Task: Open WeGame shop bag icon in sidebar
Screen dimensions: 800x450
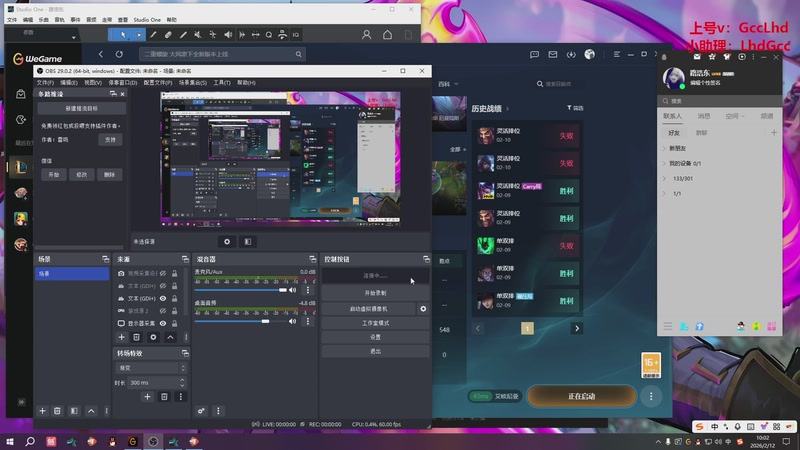Action: point(20,94)
